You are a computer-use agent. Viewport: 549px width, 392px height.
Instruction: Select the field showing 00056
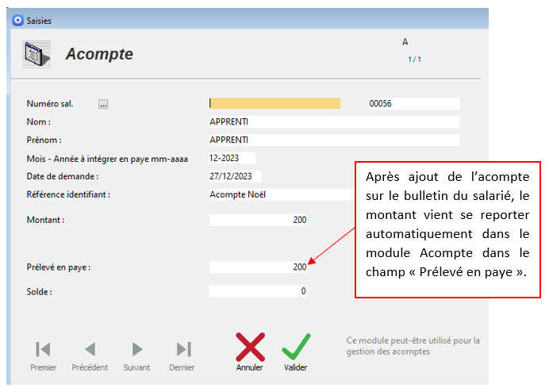(x=413, y=103)
